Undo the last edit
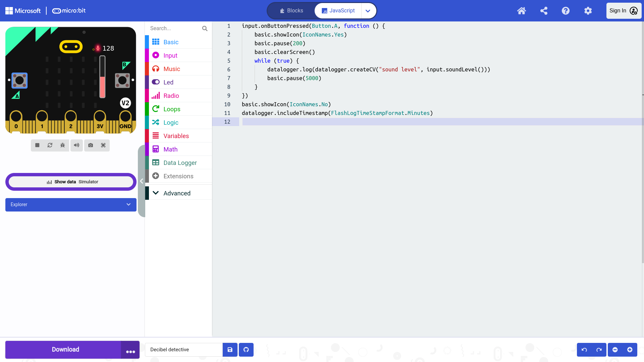644x362 pixels. (x=584, y=350)
